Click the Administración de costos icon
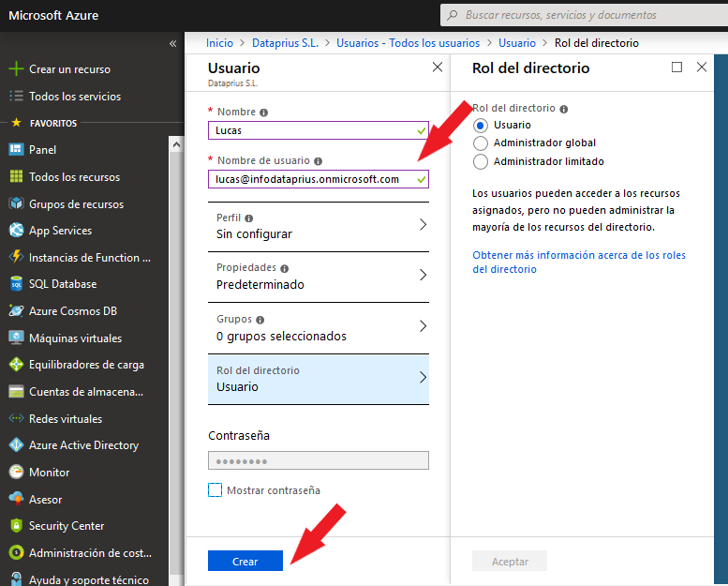728x586 pixels. click(16, 552)
